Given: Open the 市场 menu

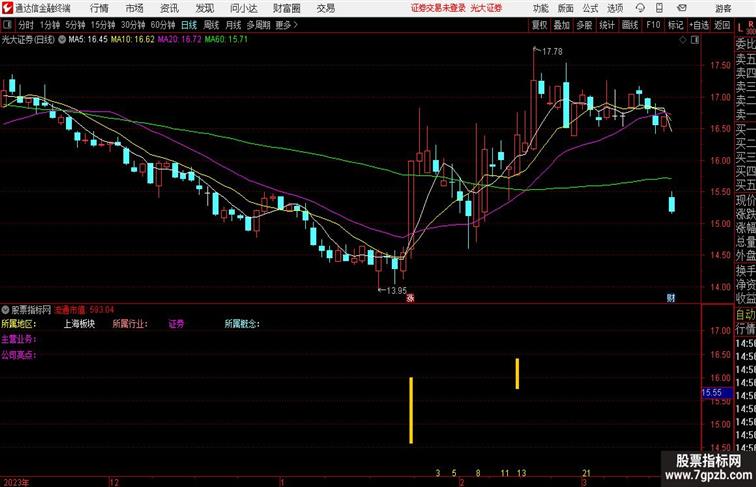Looking at the screenshot, I should pos(135,8).
